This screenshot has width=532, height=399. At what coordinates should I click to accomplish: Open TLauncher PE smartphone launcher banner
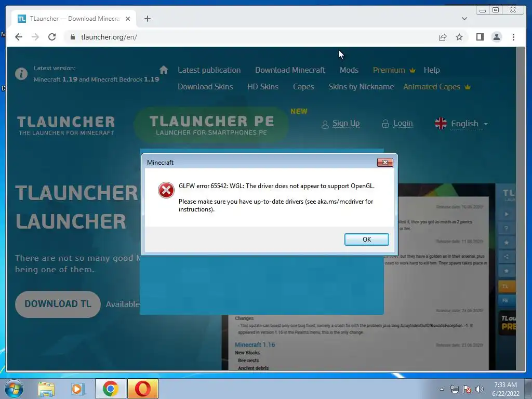click(x=211, y=125)
